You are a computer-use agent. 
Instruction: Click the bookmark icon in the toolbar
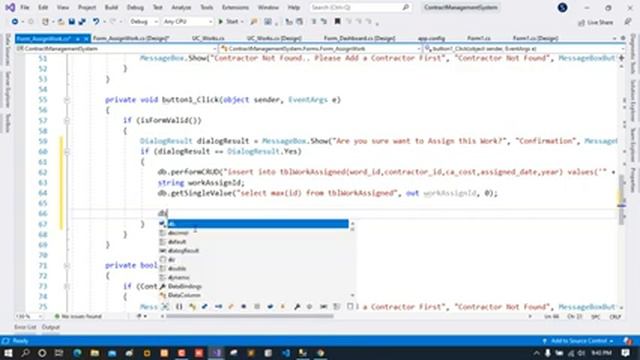[x=338, y=22]
